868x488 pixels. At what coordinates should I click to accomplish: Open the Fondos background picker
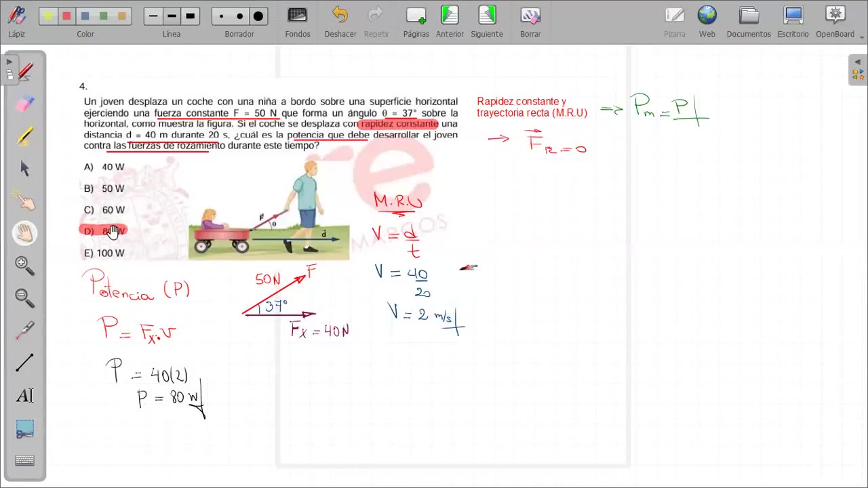pyautogui.click(x=298, y=21)
